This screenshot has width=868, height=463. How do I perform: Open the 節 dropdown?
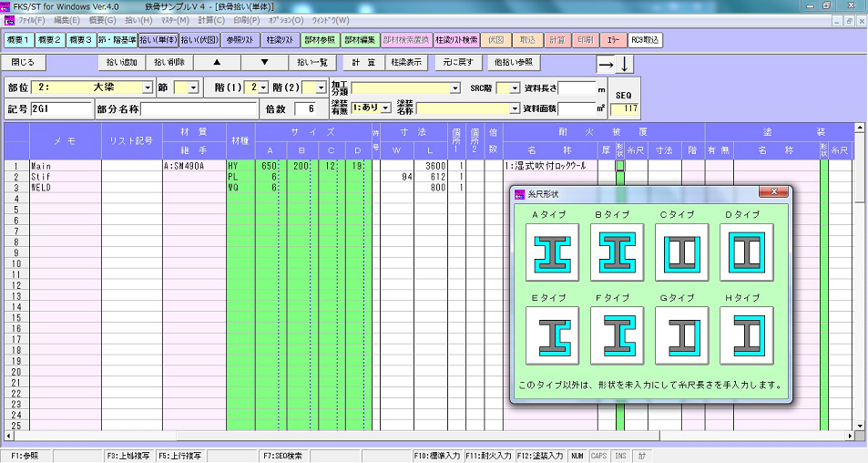pos(193,87)
